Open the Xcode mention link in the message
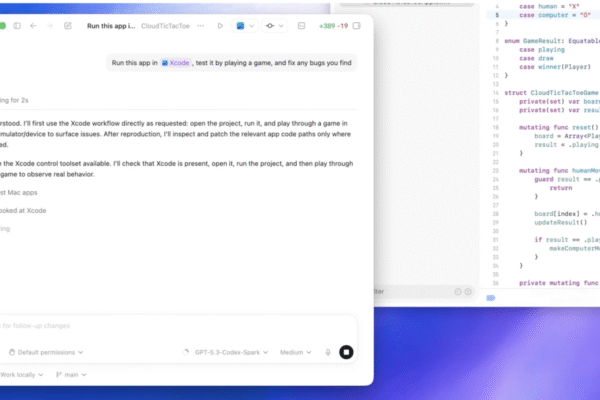Viewport: 600px width, 400px height. click(176, 63)
